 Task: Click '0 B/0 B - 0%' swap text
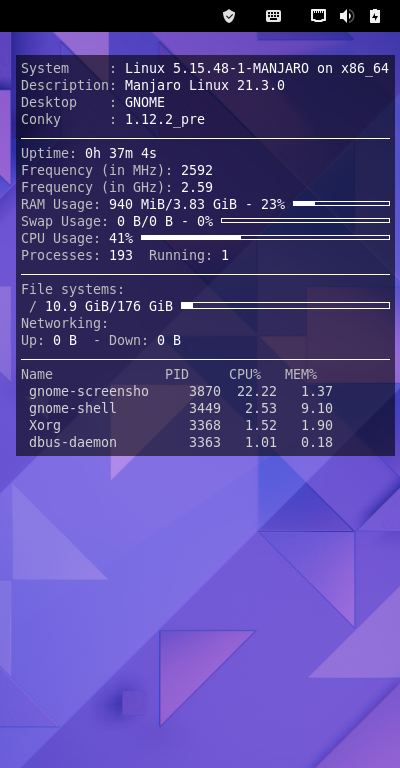(165, 221)
